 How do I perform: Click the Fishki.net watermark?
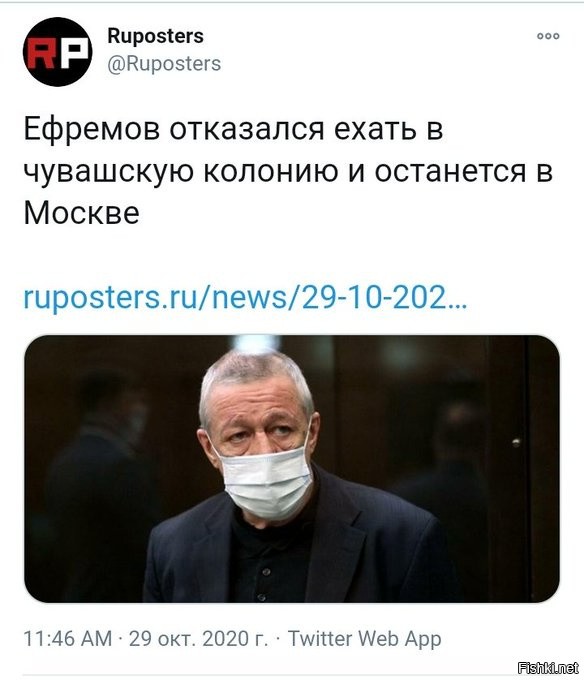click(548, 668)
